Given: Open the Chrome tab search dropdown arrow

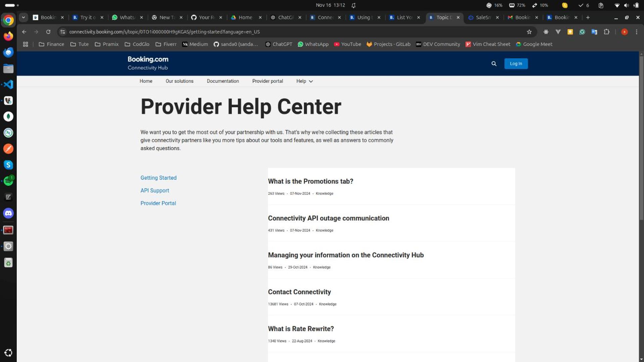Looking at the screenshot, I should pyautogui.click(x=23, y=17).
